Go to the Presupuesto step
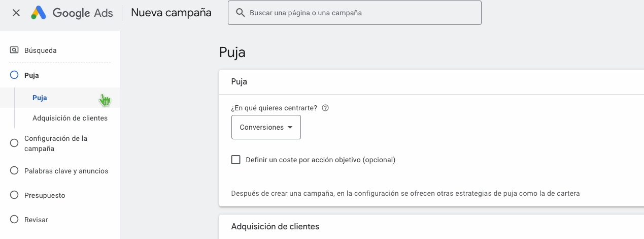This screenshot has height=239, width=644. (x=45, y=195)
